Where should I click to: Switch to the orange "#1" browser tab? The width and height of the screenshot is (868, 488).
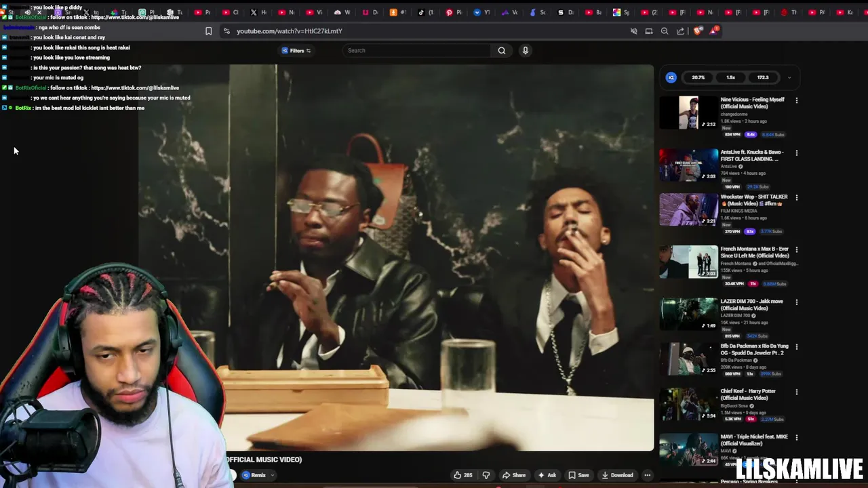(397, 12)
